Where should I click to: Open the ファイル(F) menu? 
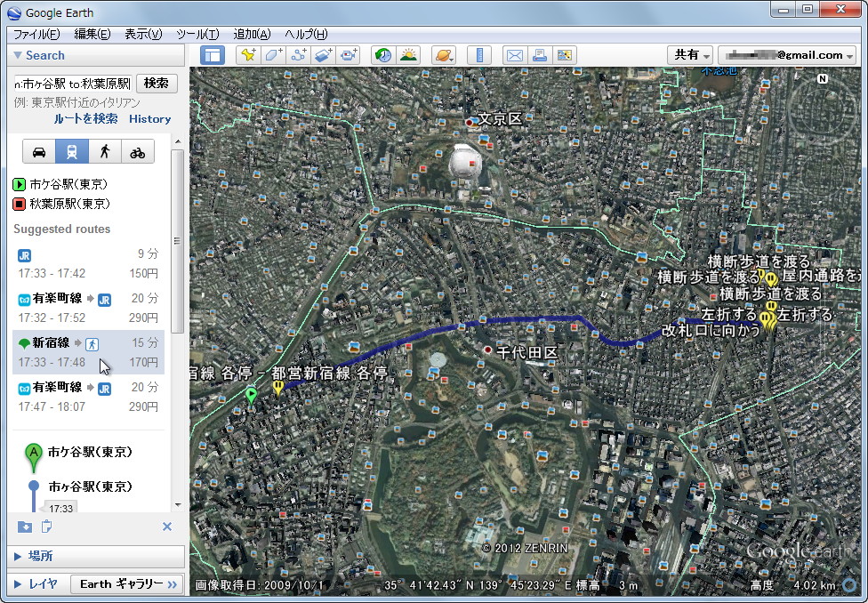[x=36, y=35]
